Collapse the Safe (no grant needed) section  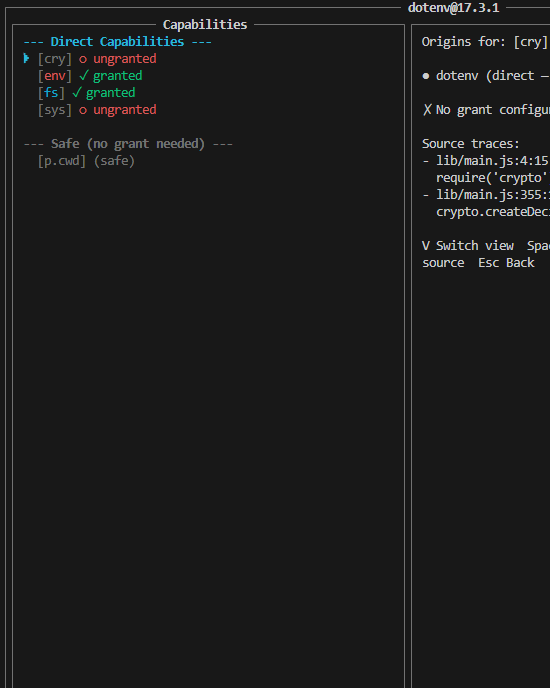[128, 144]
